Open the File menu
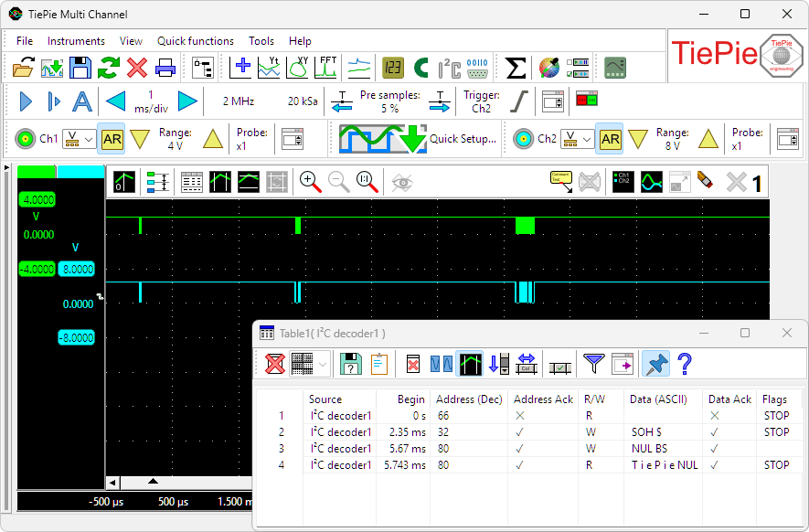 point(25,41)
